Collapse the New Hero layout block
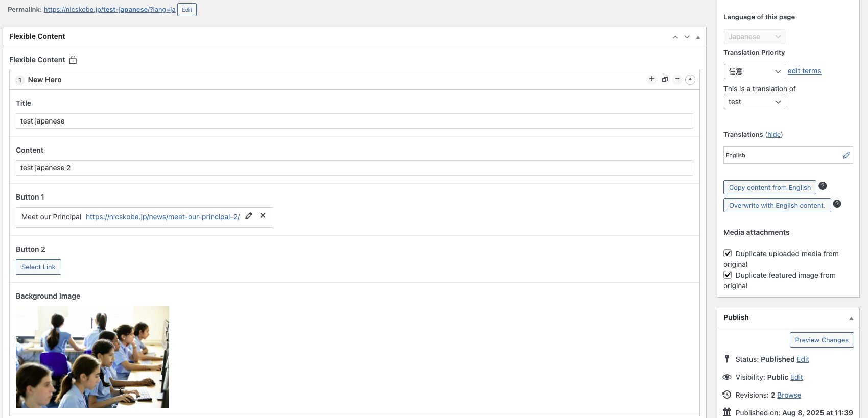The height and width of the screenshot is (418, 868). pyautogui.click(x=690, y=79)
